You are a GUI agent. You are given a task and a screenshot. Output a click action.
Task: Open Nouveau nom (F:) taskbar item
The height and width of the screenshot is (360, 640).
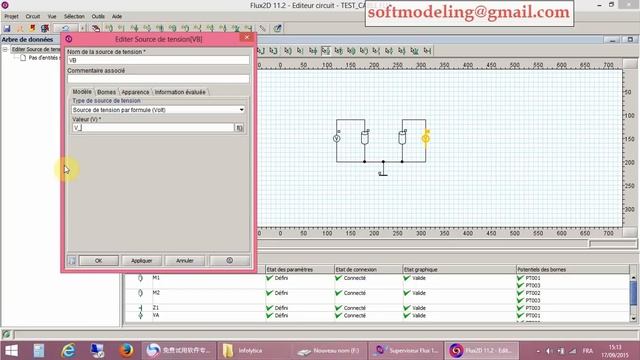(x=329, y=351)
